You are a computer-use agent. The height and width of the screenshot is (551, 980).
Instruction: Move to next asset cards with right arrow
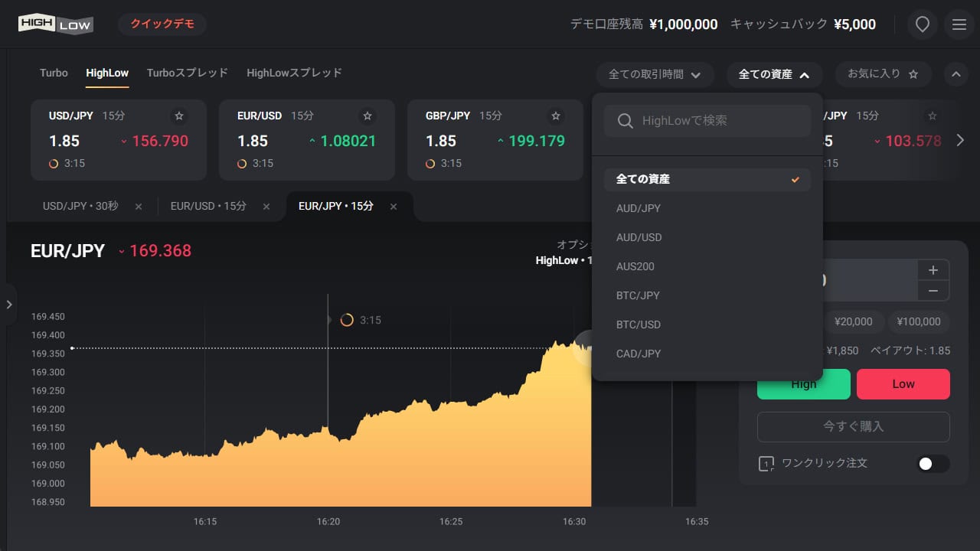961,140
